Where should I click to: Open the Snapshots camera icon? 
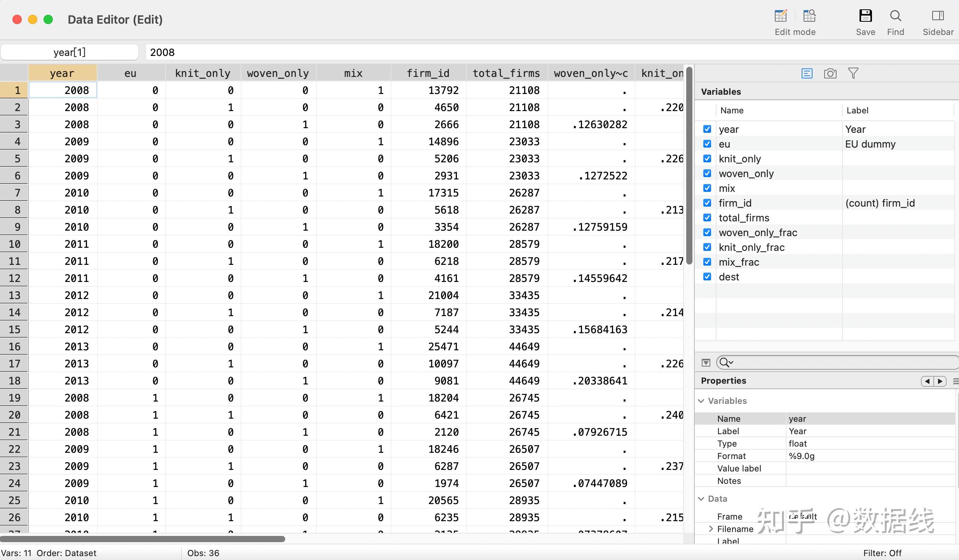830,73
